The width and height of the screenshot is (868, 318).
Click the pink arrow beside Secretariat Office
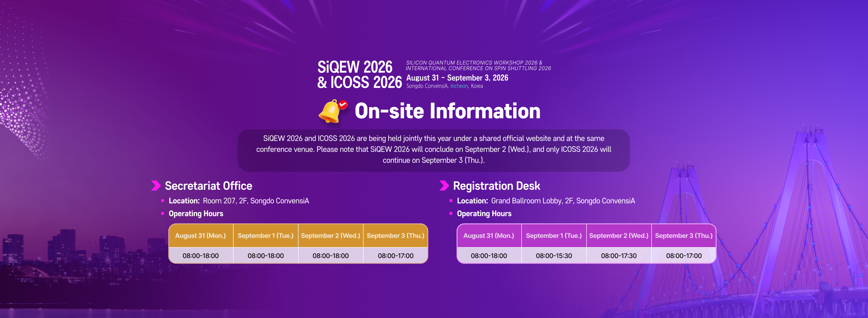pyautogui.click(x=156, y=185)
